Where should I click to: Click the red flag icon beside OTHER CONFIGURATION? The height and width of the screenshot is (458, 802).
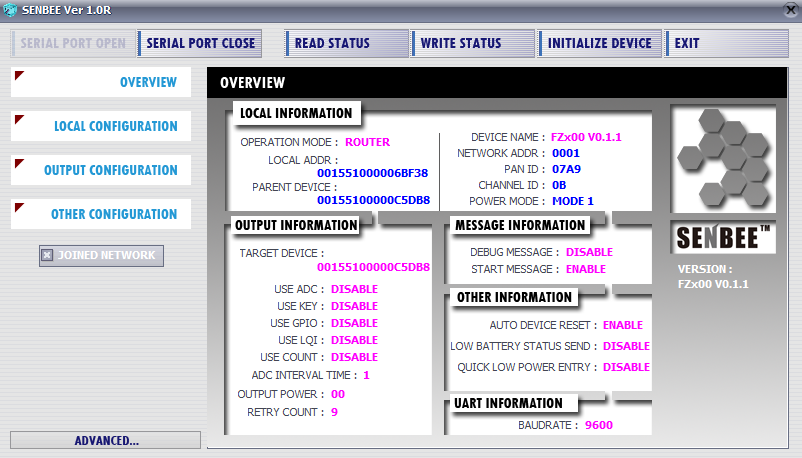pos(19,207)
